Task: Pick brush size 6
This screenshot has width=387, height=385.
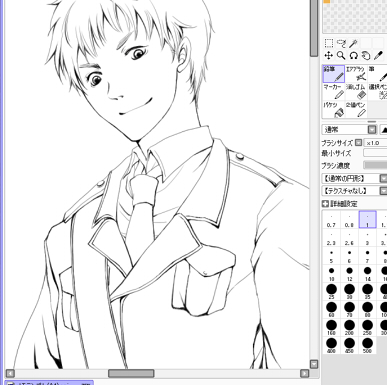Action: coord(349,256)
